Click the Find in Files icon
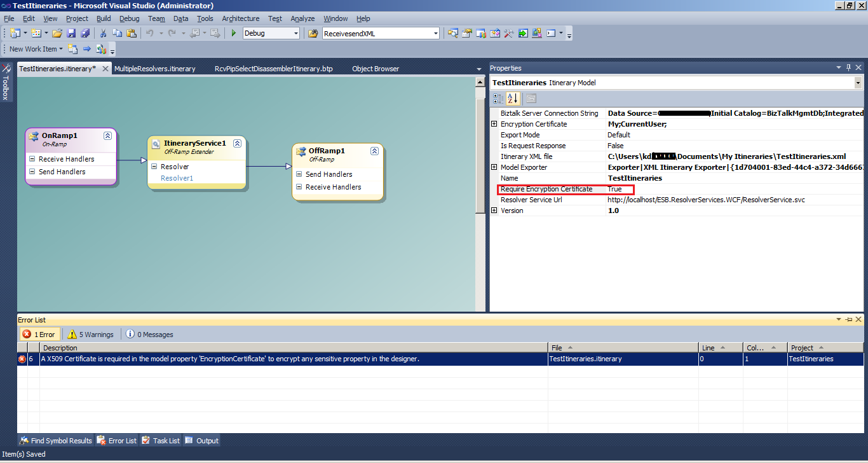Image resolution: width=868 pixels, height=463 pixels. point(313,33)
